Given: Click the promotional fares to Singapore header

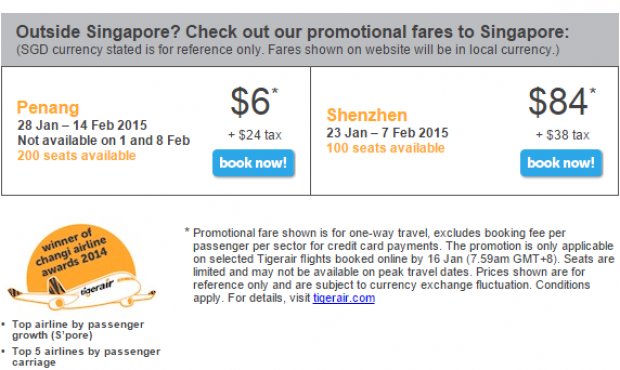Looking at the screenshot, I should pyautogui.click(x=292, y=32).
